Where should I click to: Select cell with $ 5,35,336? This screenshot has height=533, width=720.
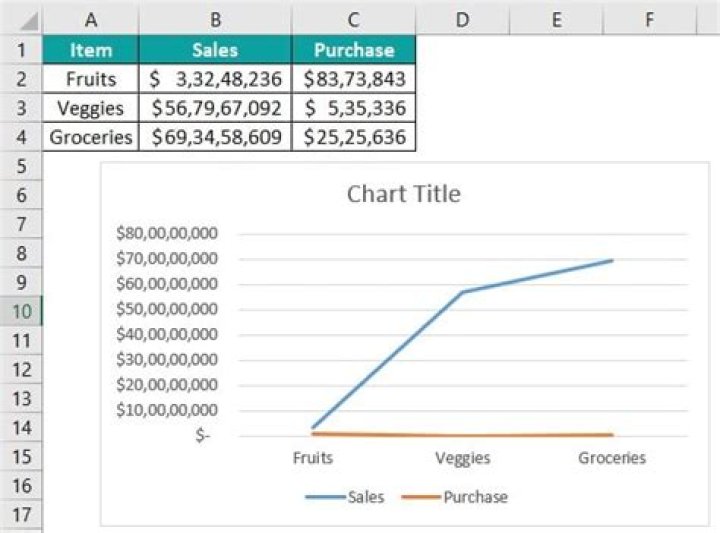click(354, 108)
